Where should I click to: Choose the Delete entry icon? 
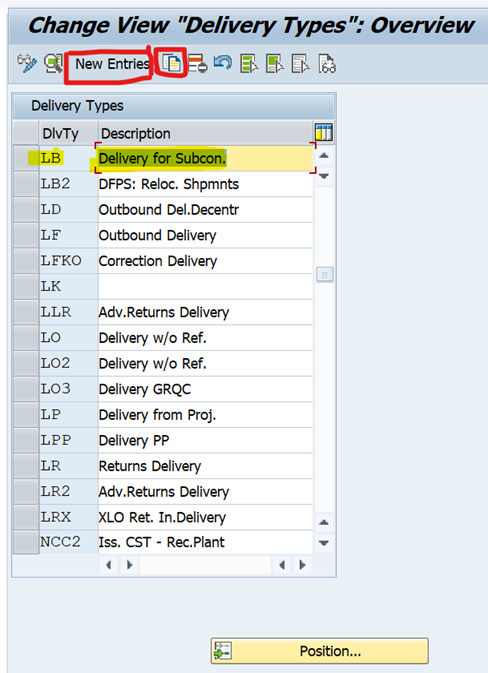(x=197, y=64)
